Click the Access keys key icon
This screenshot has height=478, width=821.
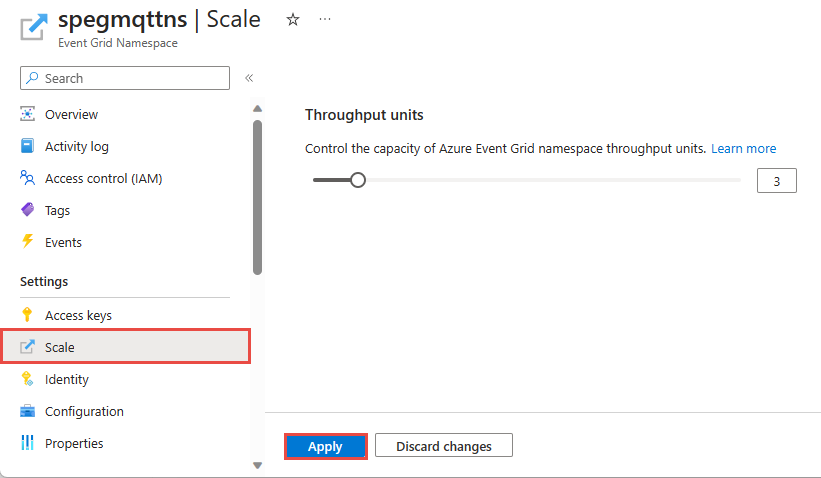(x=28, y=315)
